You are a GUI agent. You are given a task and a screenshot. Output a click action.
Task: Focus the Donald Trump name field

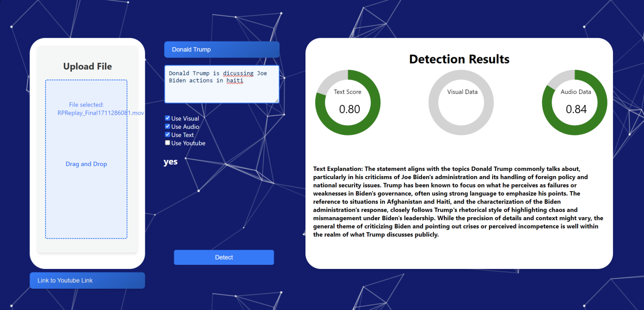222,49
